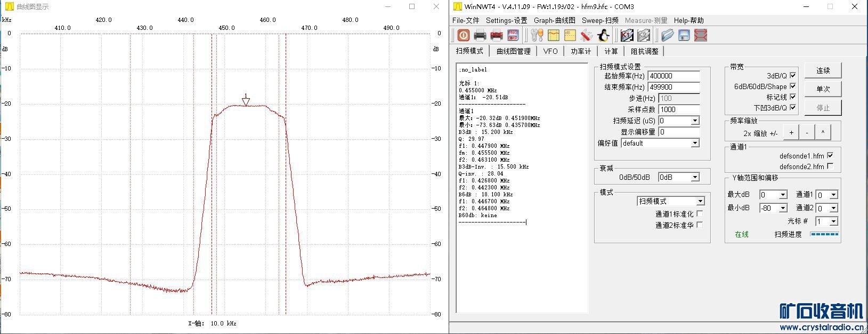Click the 结束频率(Hz) input field
868x334 pixels.
tap(674, 87)
